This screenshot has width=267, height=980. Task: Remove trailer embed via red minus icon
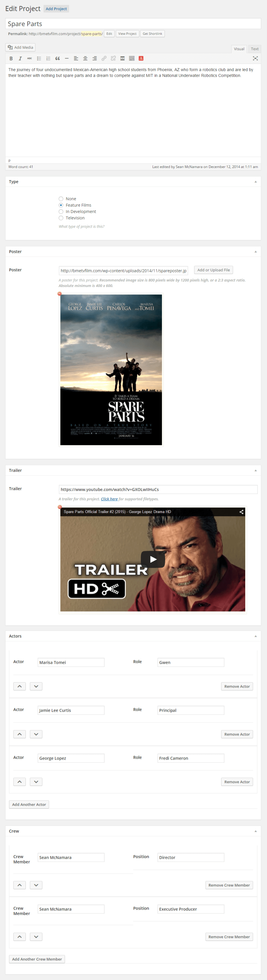coord(59,507)
